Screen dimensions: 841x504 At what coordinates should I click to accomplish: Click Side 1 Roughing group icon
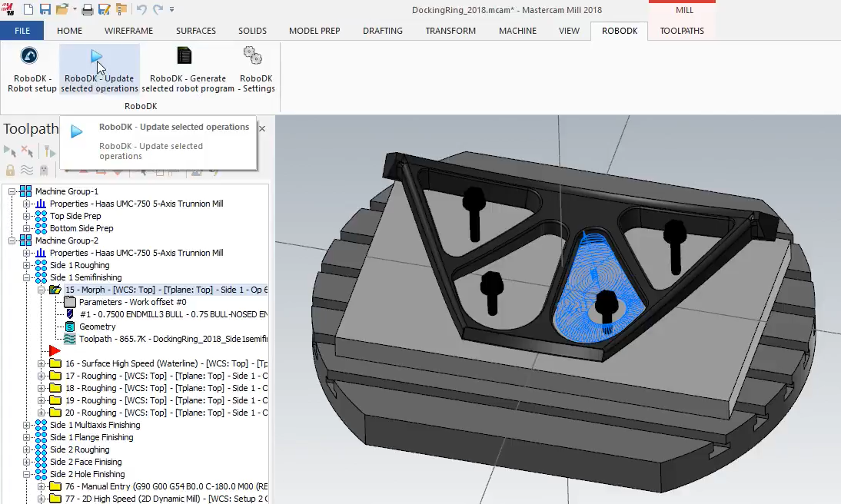(41, 265)
